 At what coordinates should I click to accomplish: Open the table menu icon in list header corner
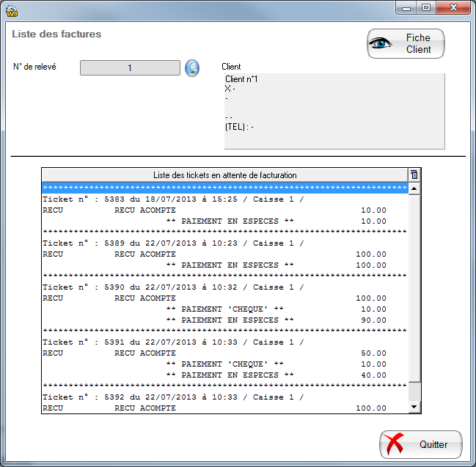(414, 174)
